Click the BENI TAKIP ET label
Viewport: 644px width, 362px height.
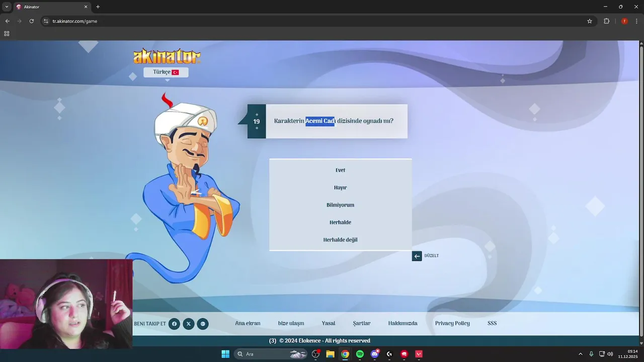coord(149,324)
